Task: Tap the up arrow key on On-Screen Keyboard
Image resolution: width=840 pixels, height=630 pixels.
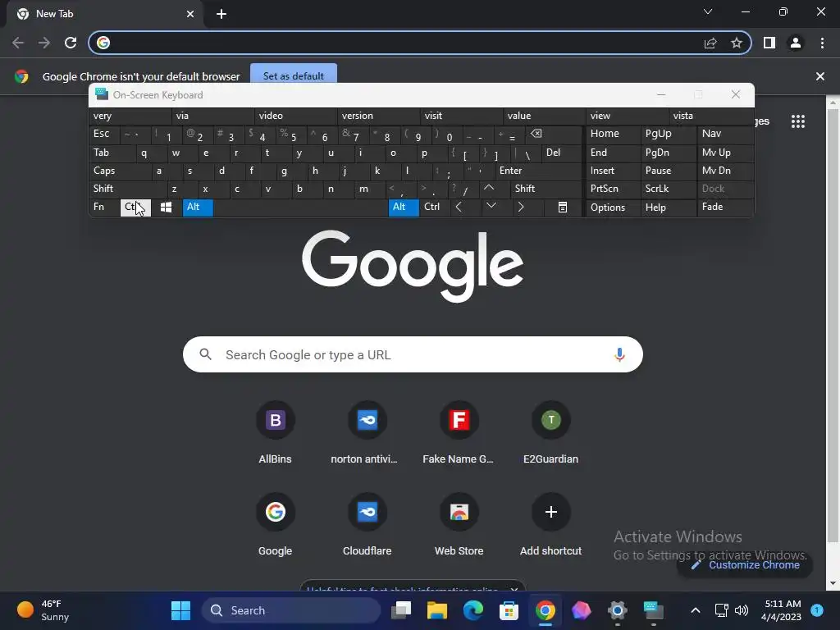Action: click(489, 188)
